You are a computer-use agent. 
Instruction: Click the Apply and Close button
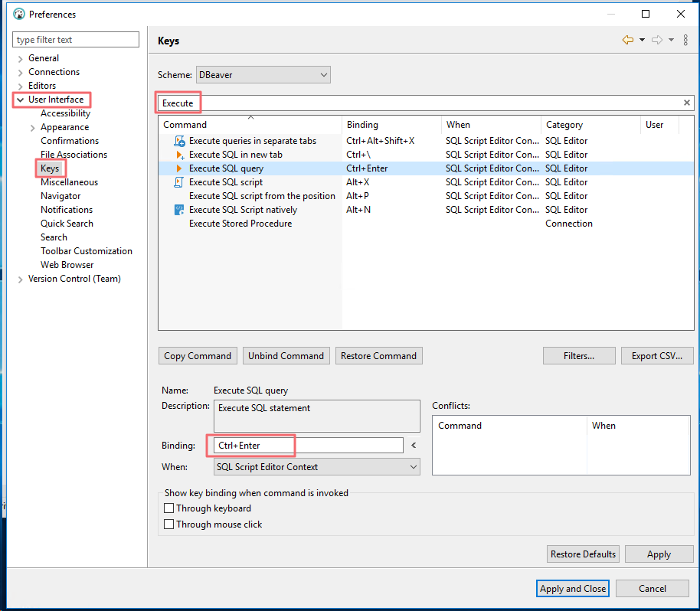point(572,588)
